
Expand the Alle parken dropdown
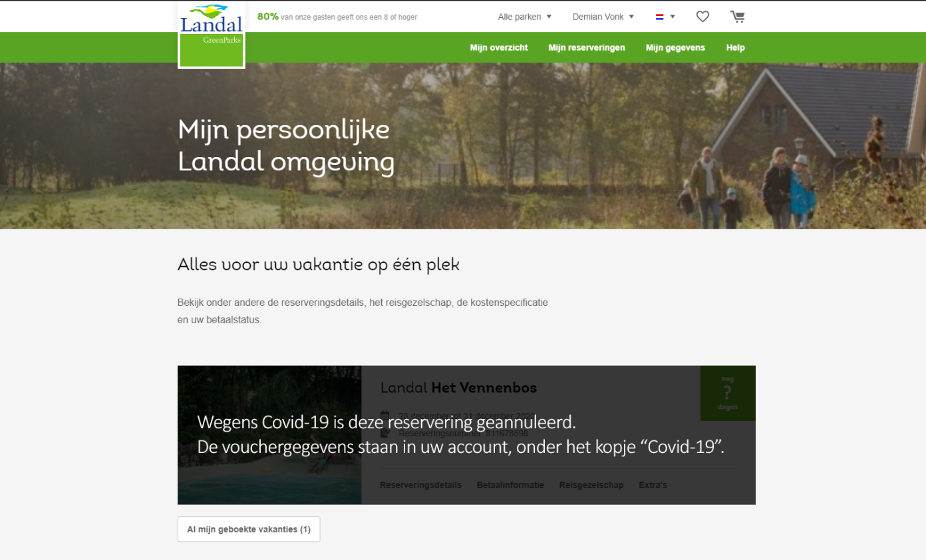pyautogui.click(x=525, y=17)
